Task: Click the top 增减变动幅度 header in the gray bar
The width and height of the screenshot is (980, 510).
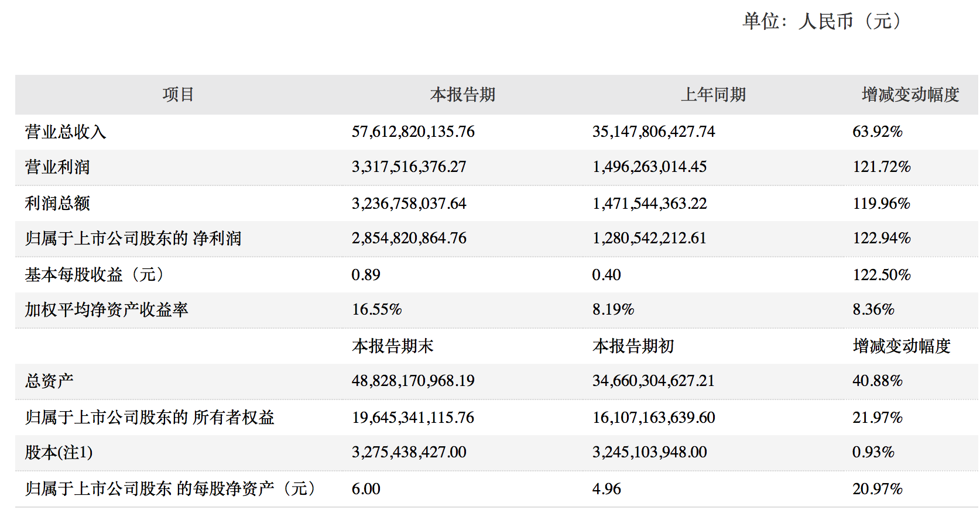Action: (910, 95)
